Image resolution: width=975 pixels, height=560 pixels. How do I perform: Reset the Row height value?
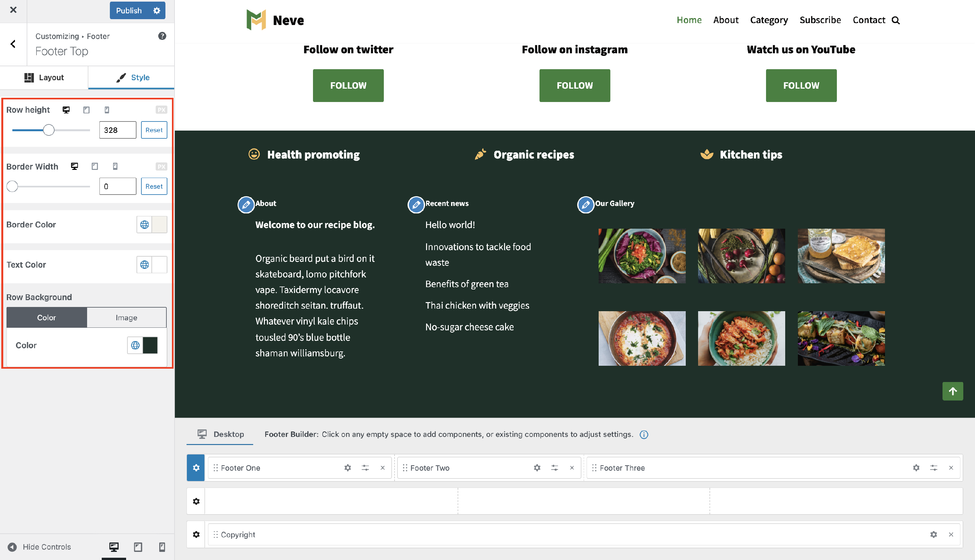coord(154,130)
